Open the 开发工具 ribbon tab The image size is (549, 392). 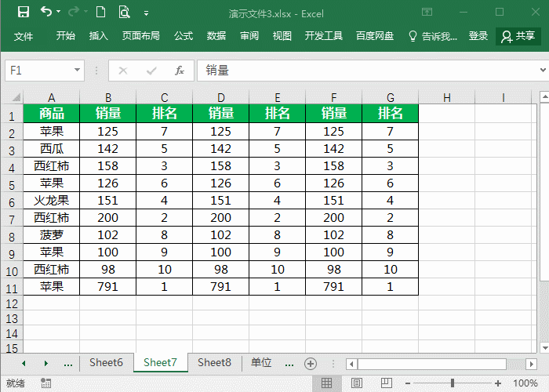pyautogui.click(x=323, y=36)
